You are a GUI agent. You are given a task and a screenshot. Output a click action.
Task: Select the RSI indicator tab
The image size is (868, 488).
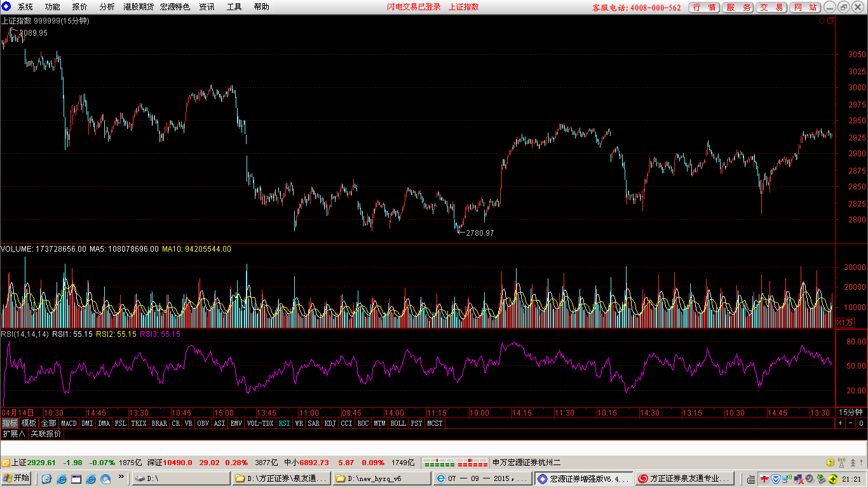click(x=284, y=423)
